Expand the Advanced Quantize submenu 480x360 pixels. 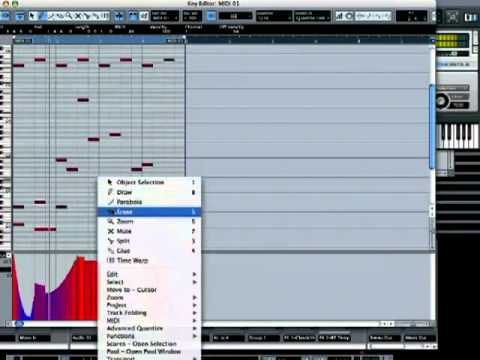pyautogui.click(x=149, y=328)
